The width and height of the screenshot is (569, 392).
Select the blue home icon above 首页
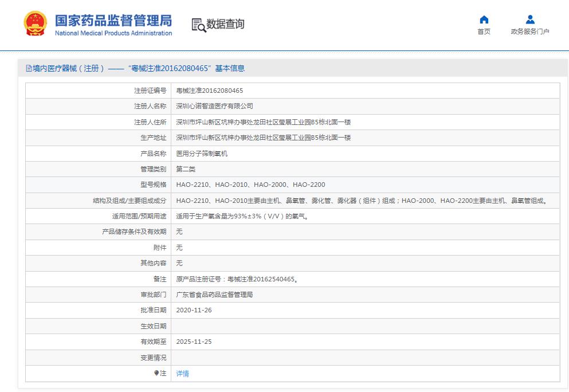point(484,20)
